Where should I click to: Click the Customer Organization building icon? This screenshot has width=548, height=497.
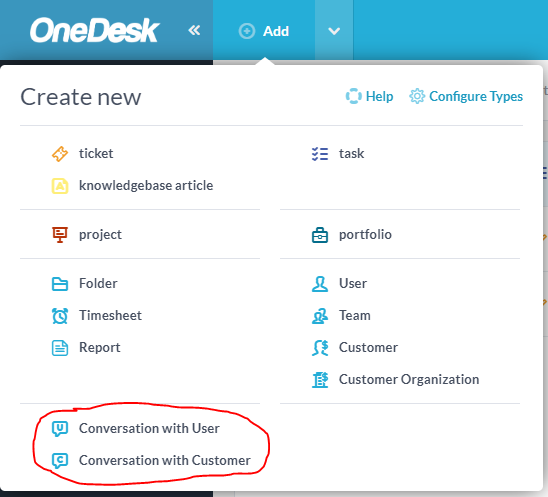(x=320, y=380)
